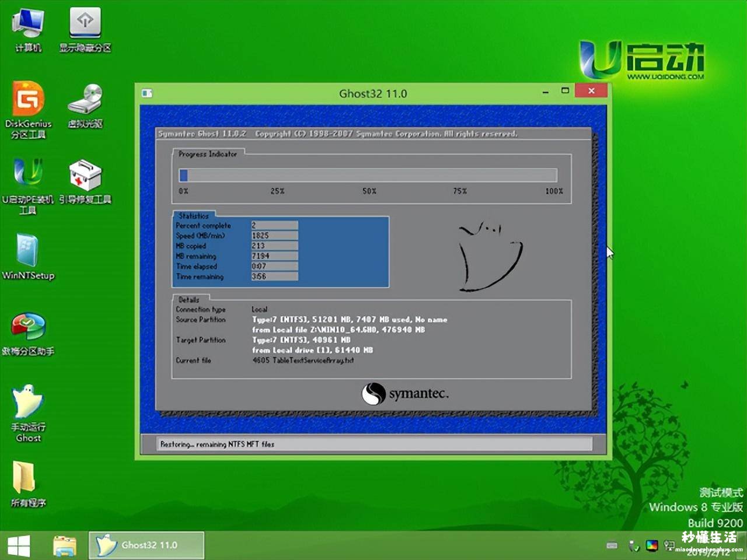Open the 显示隐藏分区 desktop shortcut
The image size is (747, 560).
pos(85,31)
